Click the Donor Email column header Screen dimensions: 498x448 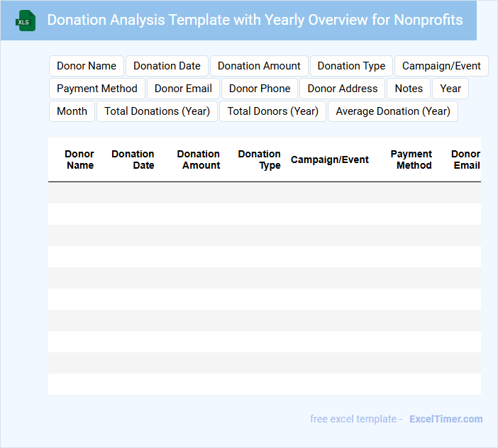[x=465, y=159]
